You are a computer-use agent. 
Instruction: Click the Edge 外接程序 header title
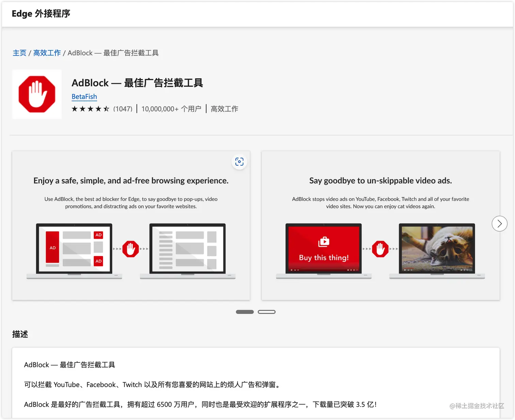click(41, 14)
